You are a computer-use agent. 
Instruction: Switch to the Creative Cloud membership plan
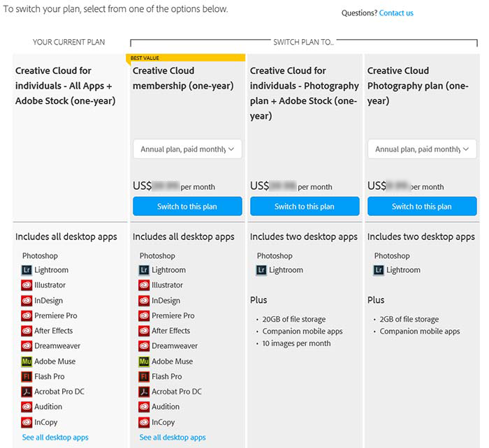click(187, 207)
